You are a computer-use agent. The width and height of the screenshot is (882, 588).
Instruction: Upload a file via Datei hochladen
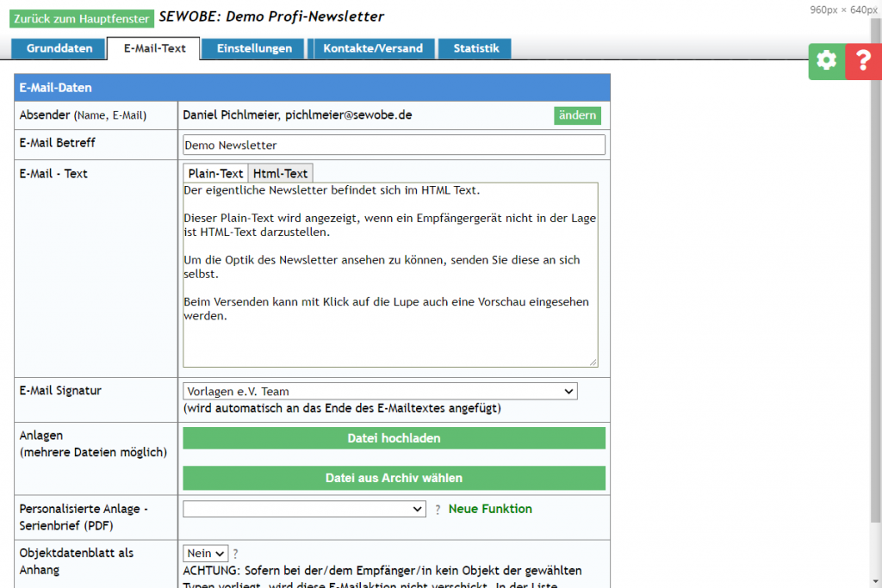point(393,438)
